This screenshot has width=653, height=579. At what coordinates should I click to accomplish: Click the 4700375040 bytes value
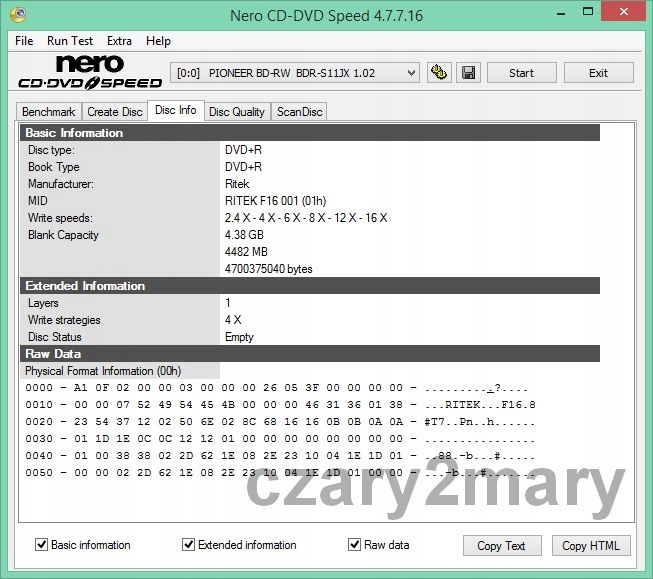pos(269,269)
